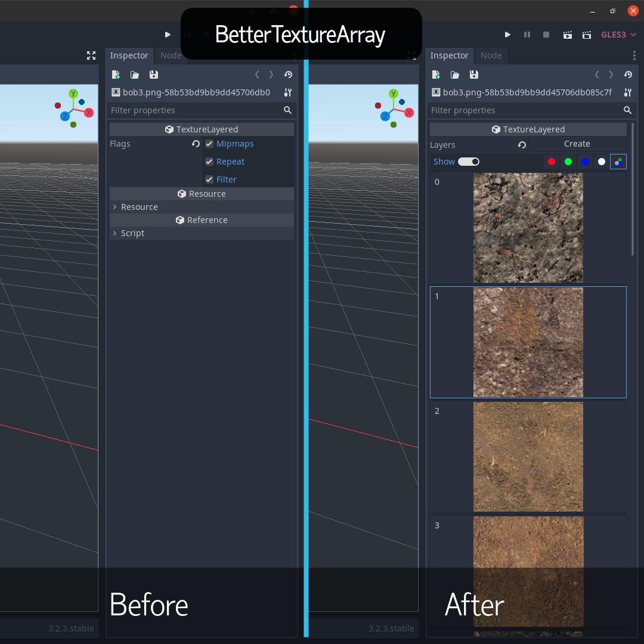644x644 pixels.
Task: Uncheck the Repeat flag checkbox
Action: [209, 162]
